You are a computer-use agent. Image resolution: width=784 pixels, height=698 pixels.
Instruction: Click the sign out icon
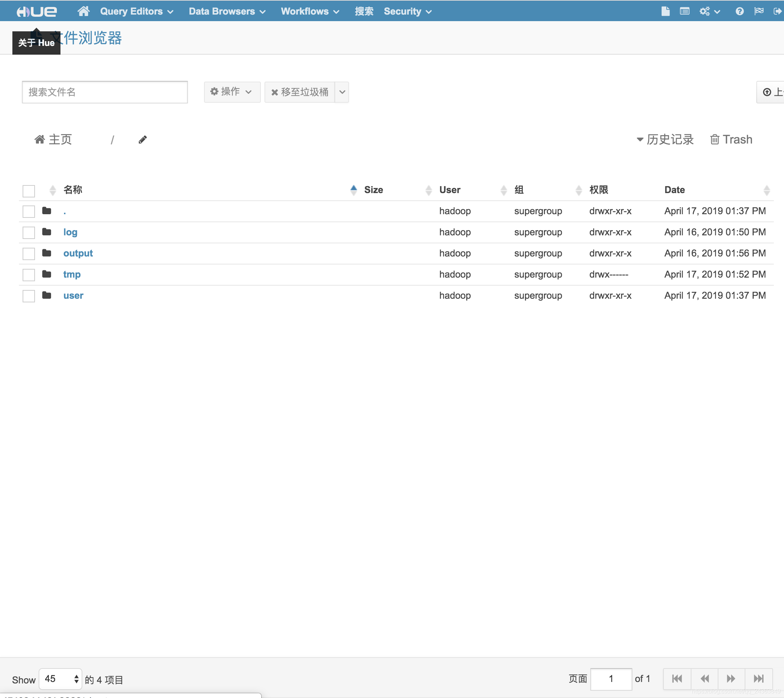click(777, 11)
